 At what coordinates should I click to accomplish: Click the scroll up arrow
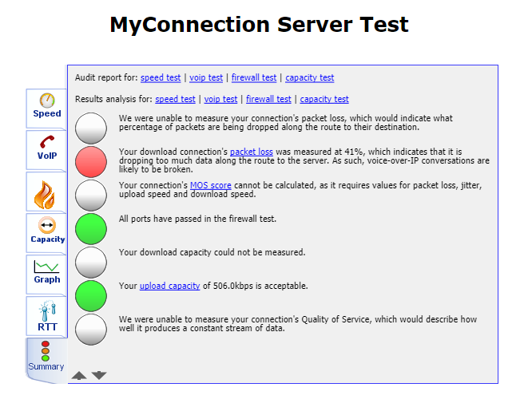79,375
